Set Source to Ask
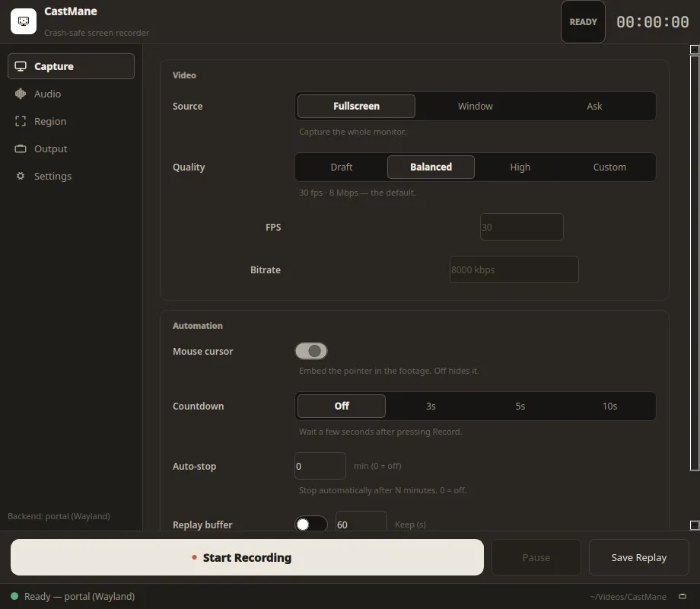The height and width of the screenshot is (609, 700). pos(594,107)
